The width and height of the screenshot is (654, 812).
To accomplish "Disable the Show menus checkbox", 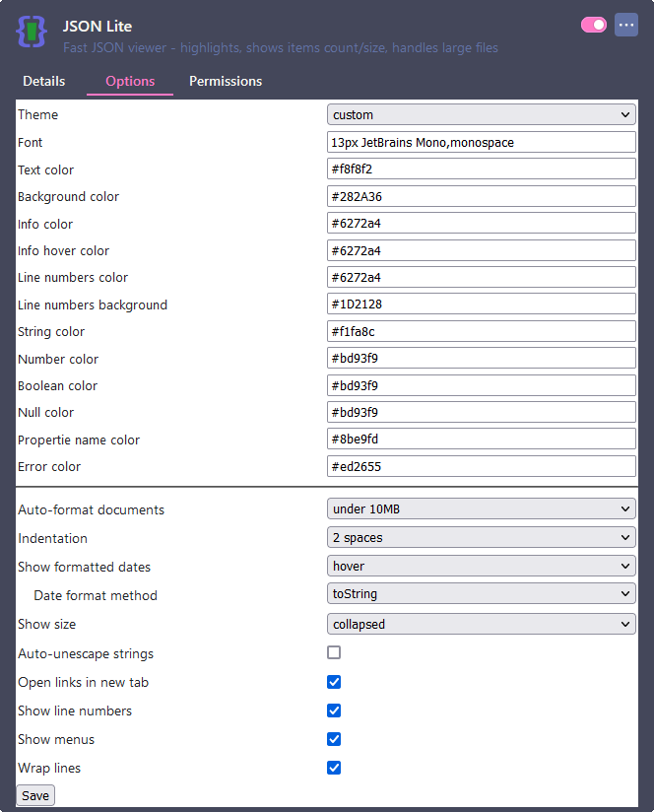I will point(334,739).
